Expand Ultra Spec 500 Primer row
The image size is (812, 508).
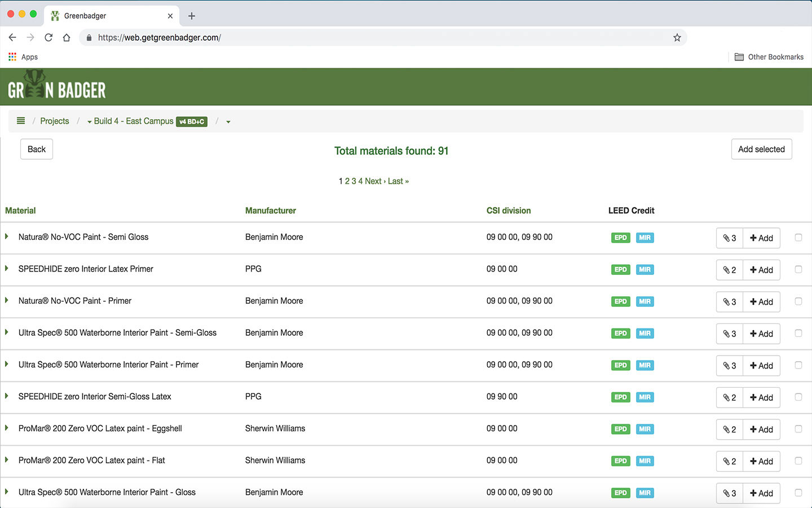tap(7, 364)
